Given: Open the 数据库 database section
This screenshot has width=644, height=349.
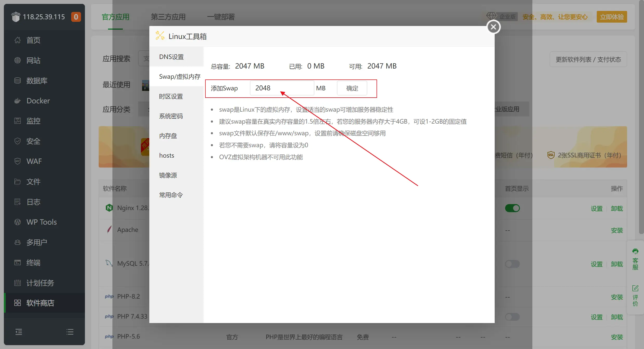Looking at the screenshot, I should tap(37, 80).
